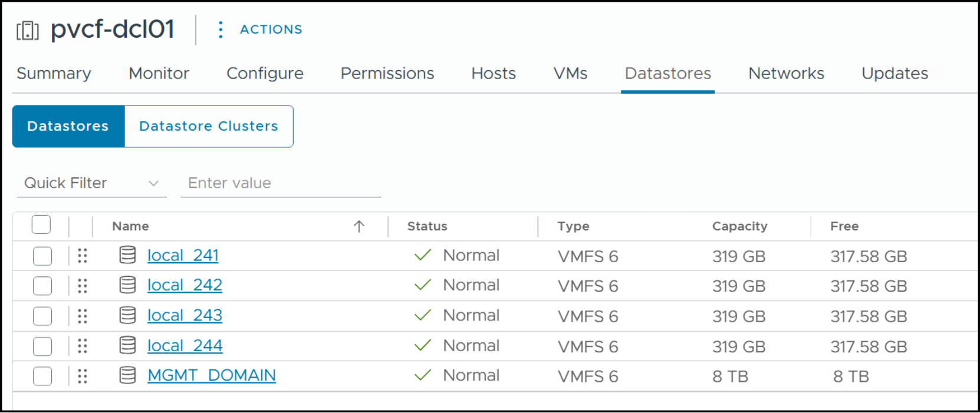Click the 319 GB capacity of local_241
Viewport: 980px width, 413px height.
tap(739, 257)
